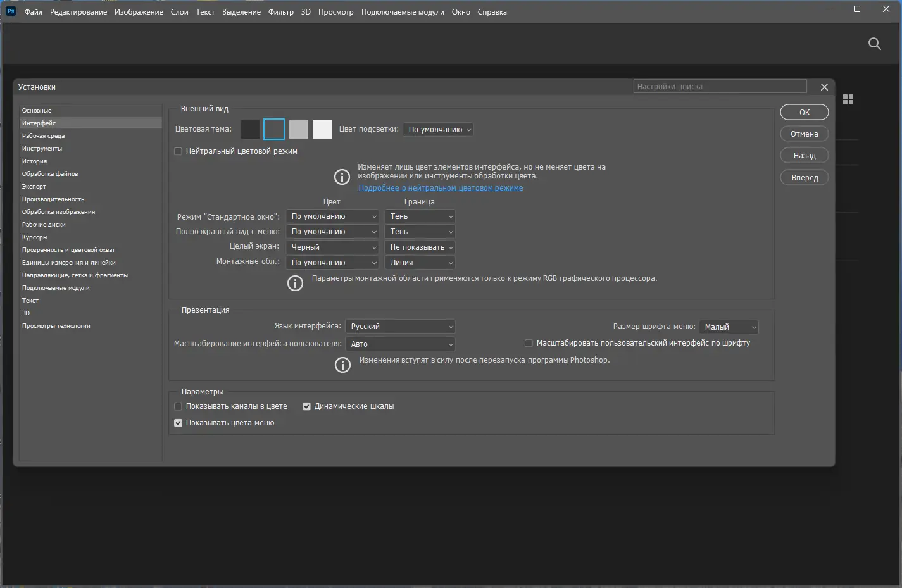Select Рабочие диски category

tap(91, 225)
